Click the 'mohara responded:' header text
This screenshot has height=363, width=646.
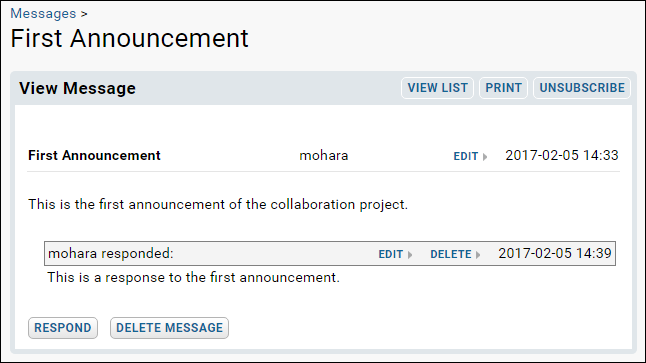click(x=111, y=253)
